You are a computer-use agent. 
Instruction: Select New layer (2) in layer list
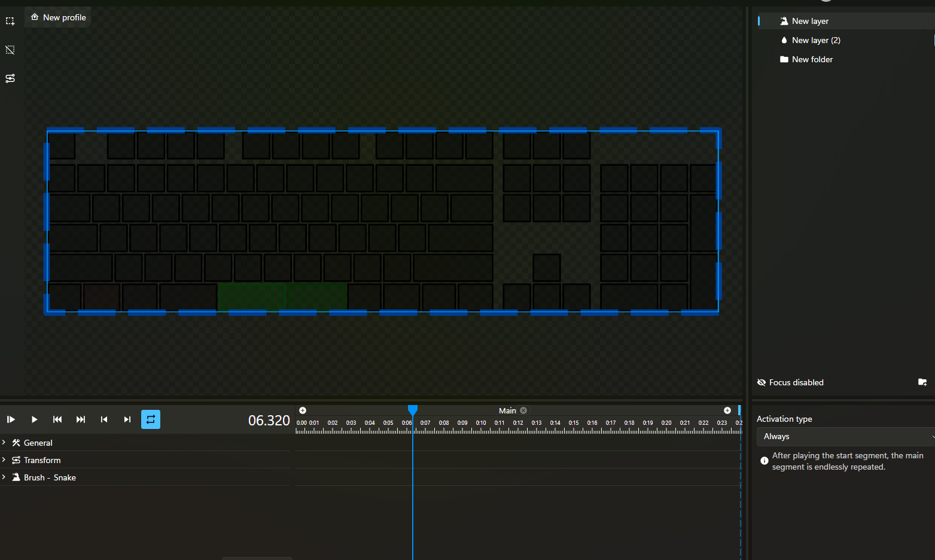coord(815,40)
